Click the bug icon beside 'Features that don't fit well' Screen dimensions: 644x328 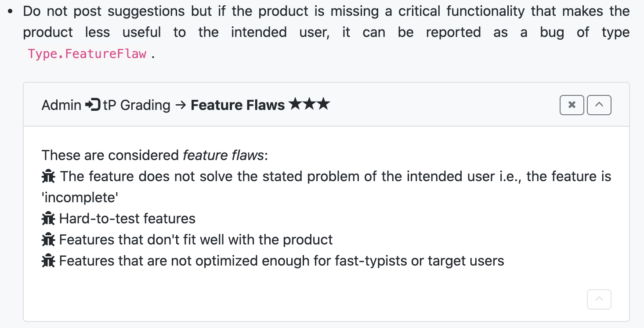coord(48,240)
